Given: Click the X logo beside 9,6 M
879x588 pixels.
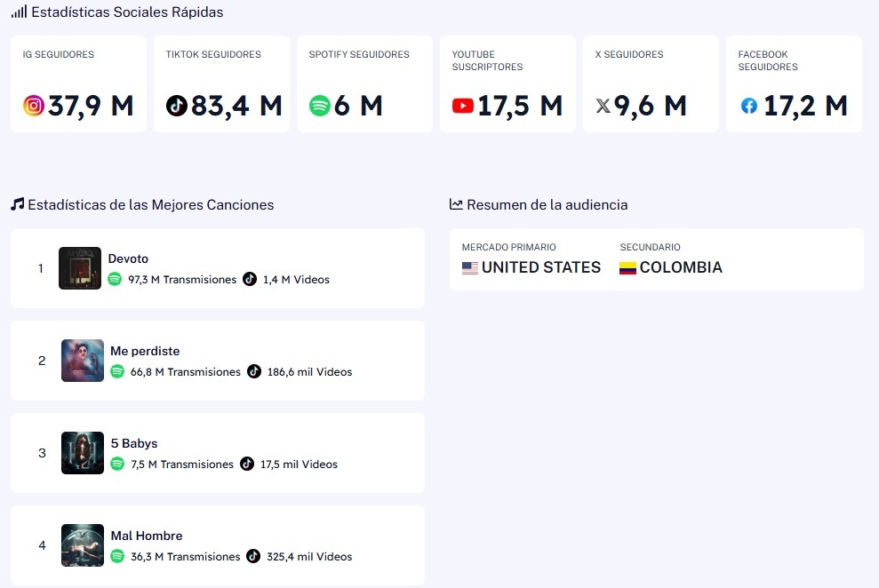Looking at the screenshot, I should click(x=603, y=107).
